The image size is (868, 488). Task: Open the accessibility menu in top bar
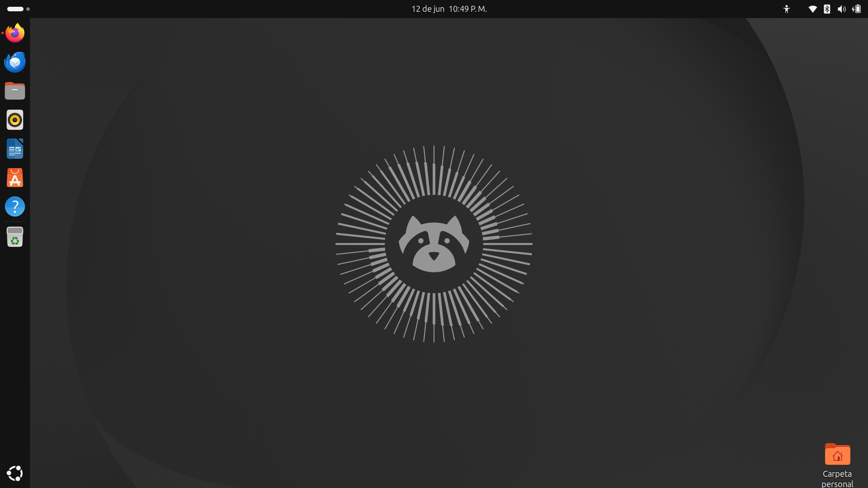click(x=787, y=9)
